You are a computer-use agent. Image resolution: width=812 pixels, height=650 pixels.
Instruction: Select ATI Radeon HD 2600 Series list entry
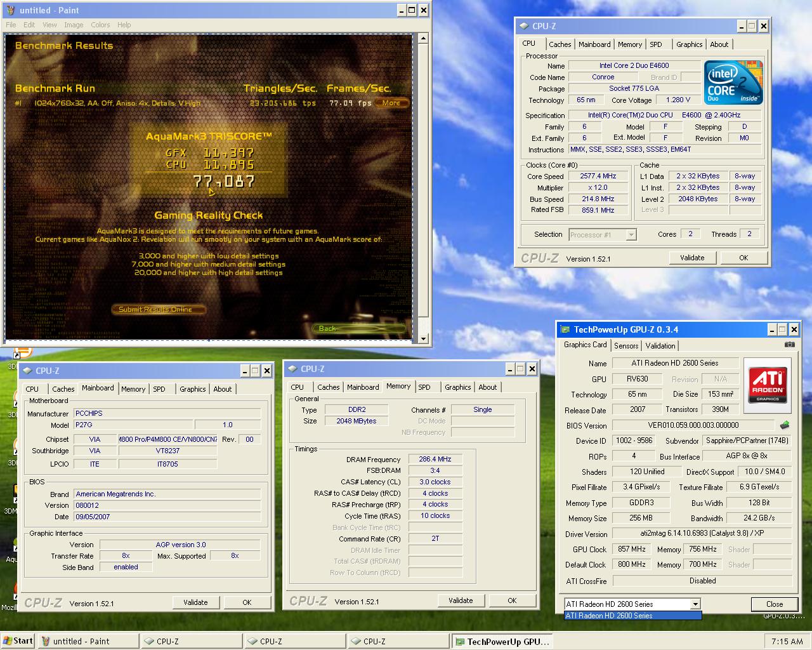(633, 616)
